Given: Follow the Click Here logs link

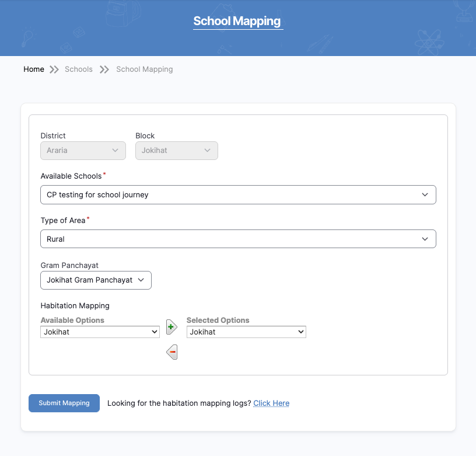Looking at the screenshot, I should pyautogui.click(x=271, y=403).
